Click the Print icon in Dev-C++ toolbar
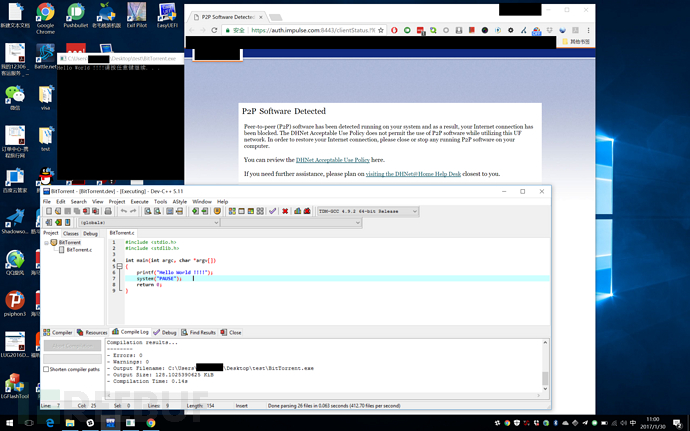The image size is (690, 431). 108,211
